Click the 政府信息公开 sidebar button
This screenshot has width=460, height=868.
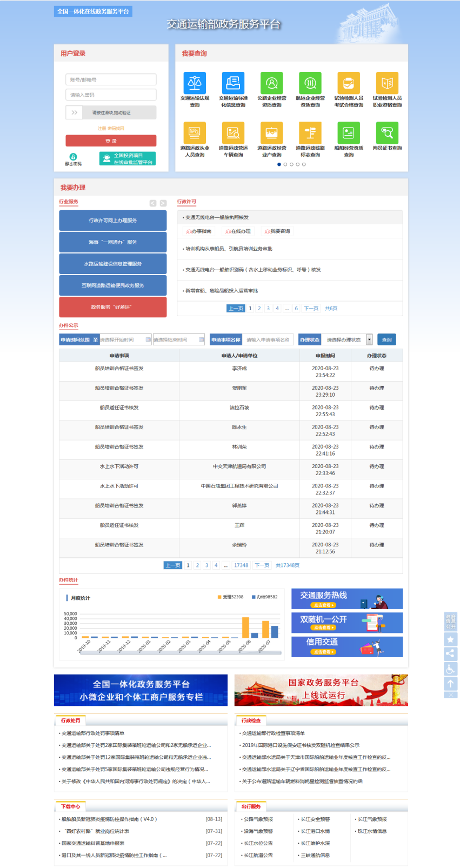[451, 621]
